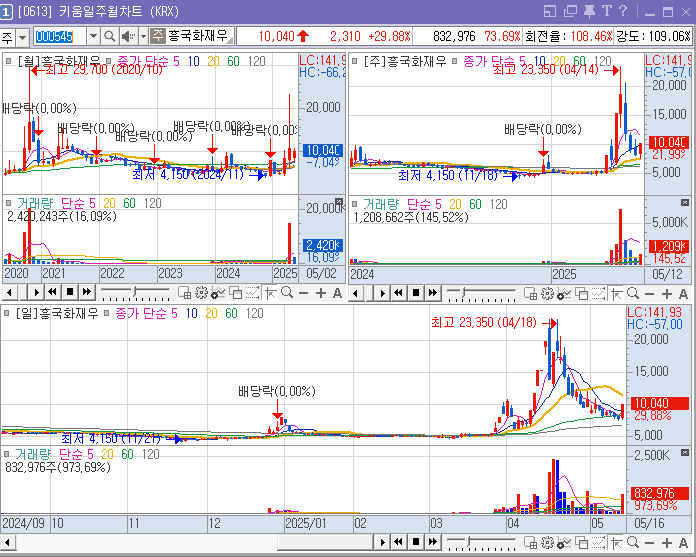Click add-indicator icon in weekly chart toolbar
The height and width of the screenshot is (557, 696).
pos(564,294)
